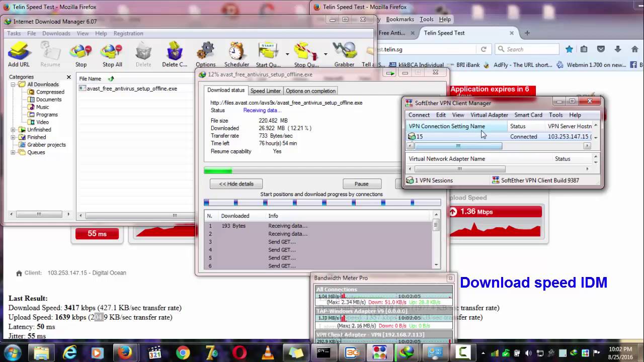Open VLC media player from the taskbar
The height and width of the screenshot is (362, 644).
click(x=268, y=352)
